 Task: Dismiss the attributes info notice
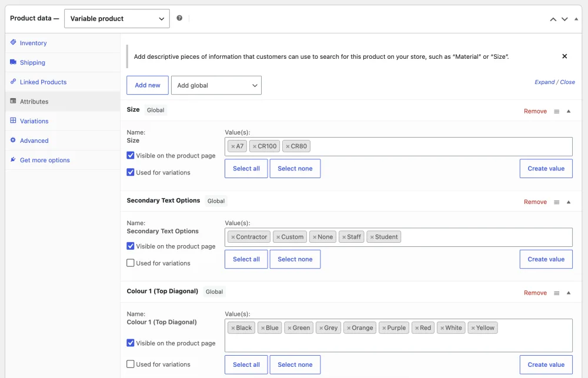tap(564, 56)
